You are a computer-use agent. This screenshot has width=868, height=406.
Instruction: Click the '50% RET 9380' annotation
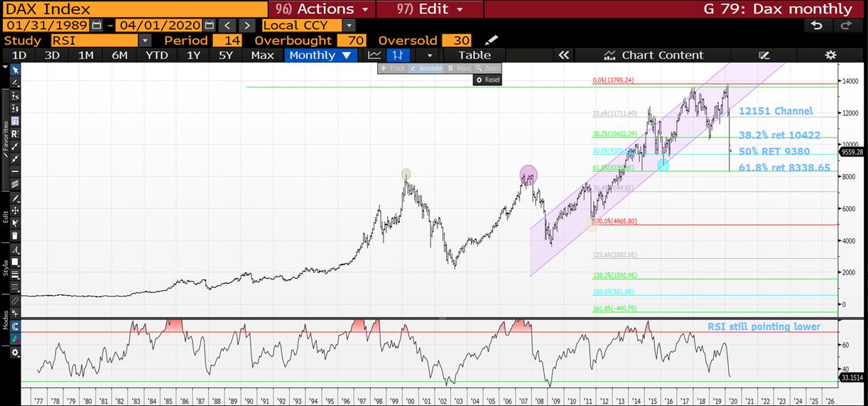774,151
